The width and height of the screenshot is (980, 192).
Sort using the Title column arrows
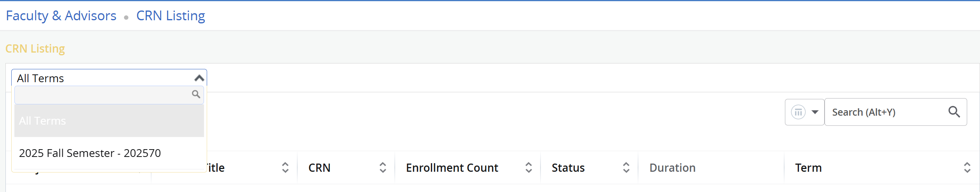[x=285, y=167]
